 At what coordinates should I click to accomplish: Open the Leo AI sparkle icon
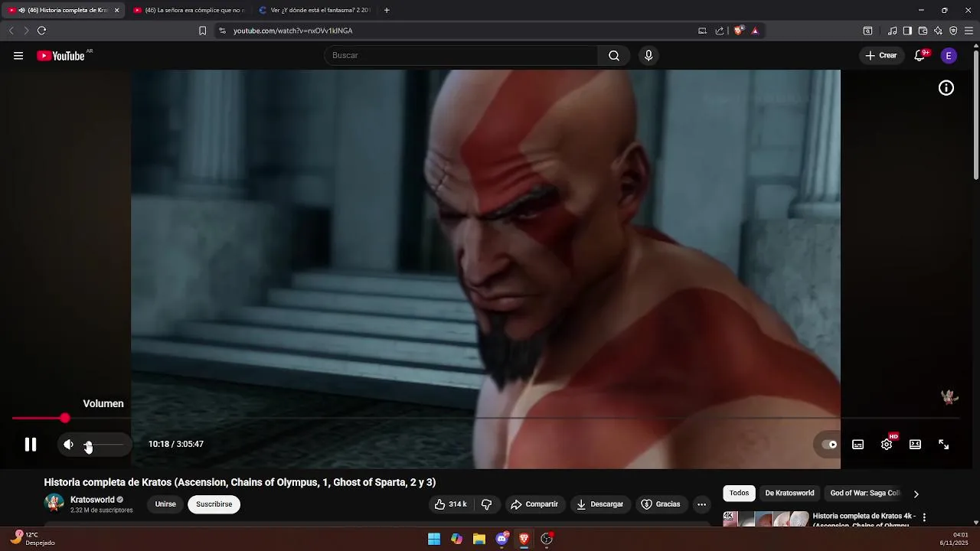tap(938, 31)
